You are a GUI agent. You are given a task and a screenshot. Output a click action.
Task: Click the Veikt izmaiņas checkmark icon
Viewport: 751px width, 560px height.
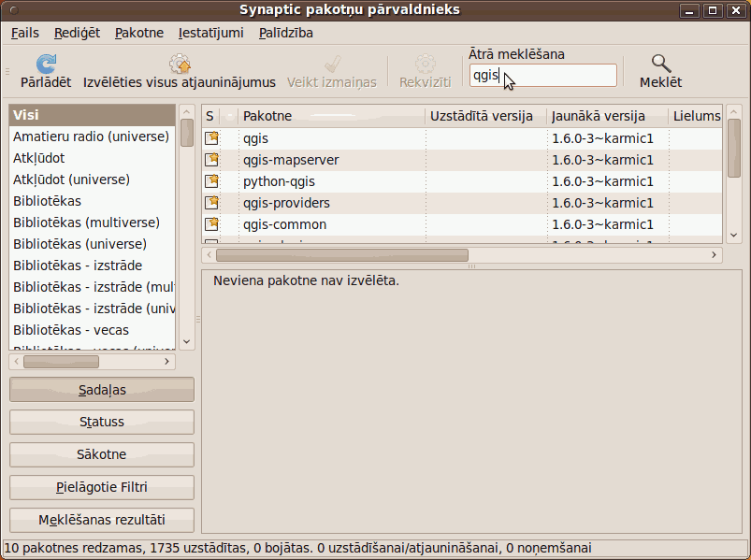click(332, 64)
